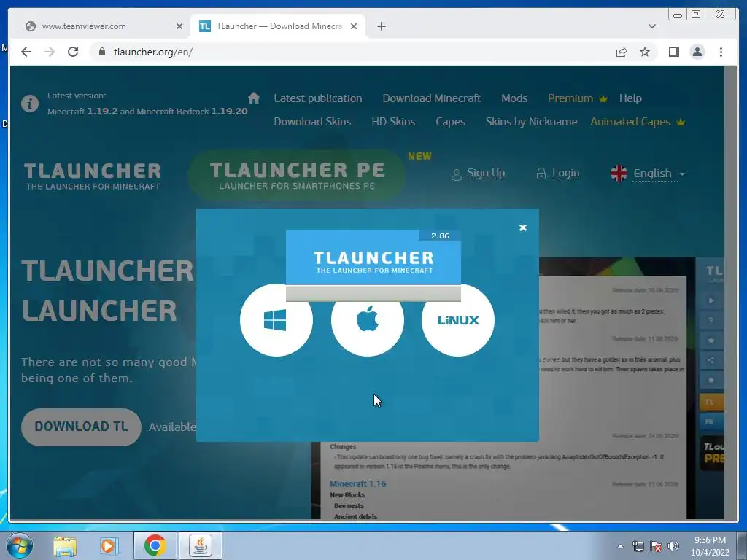747x560 pixels.
Task: Expand the tab search dropdown
Action: 651,26
